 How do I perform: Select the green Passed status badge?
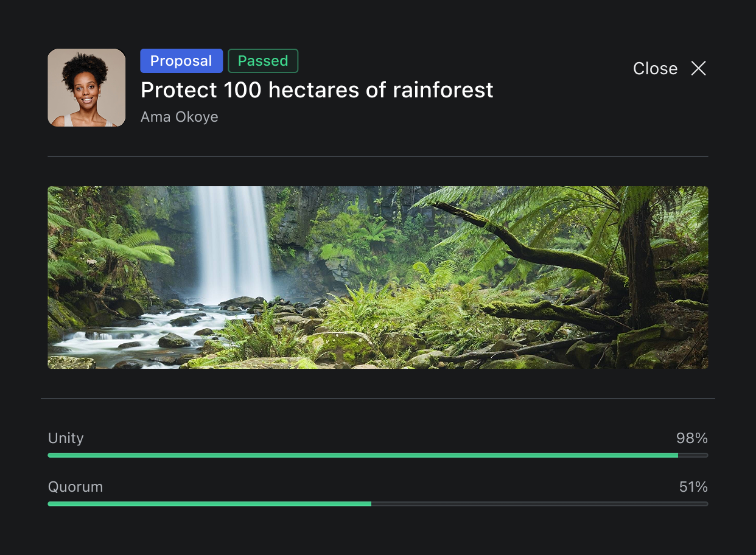click(x=263, y=61)
